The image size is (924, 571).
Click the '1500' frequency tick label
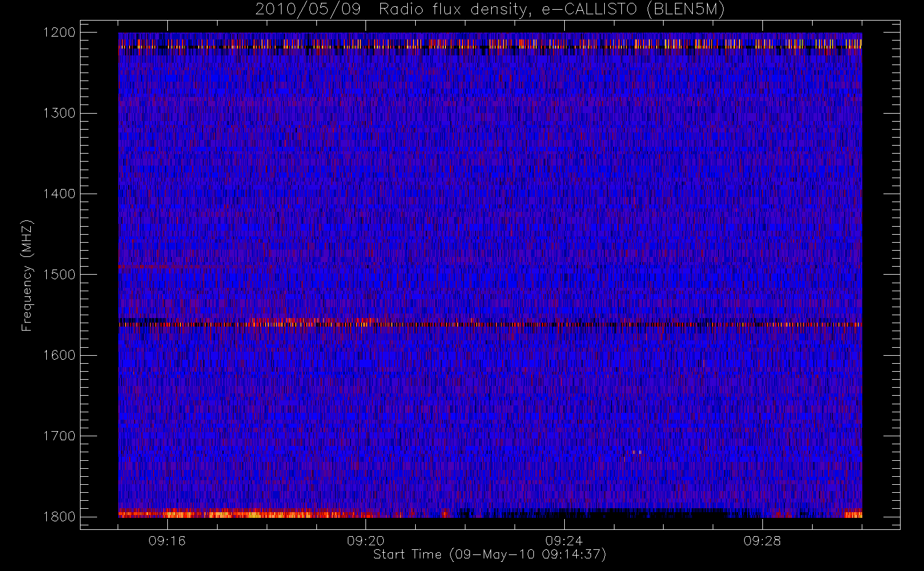coord(59,275)
